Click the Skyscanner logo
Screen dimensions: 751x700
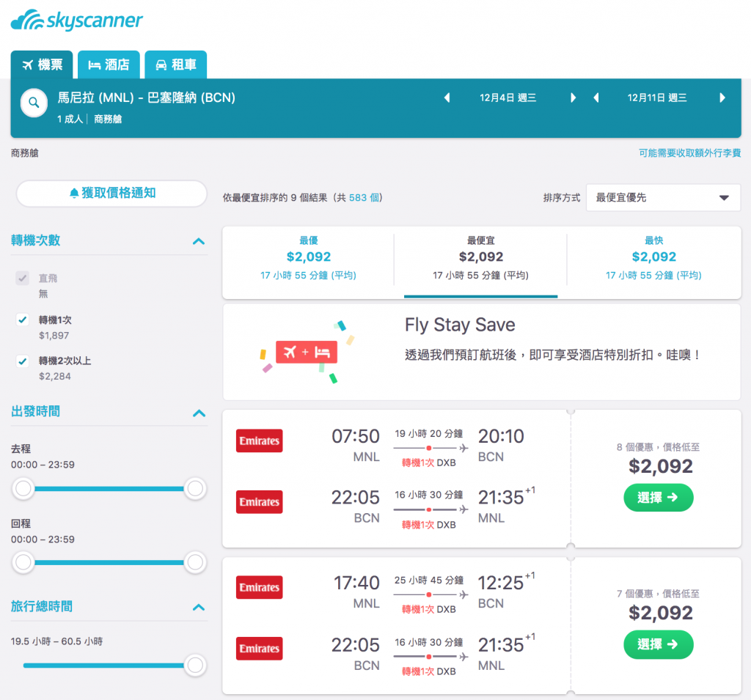click(x=76, y=20)
